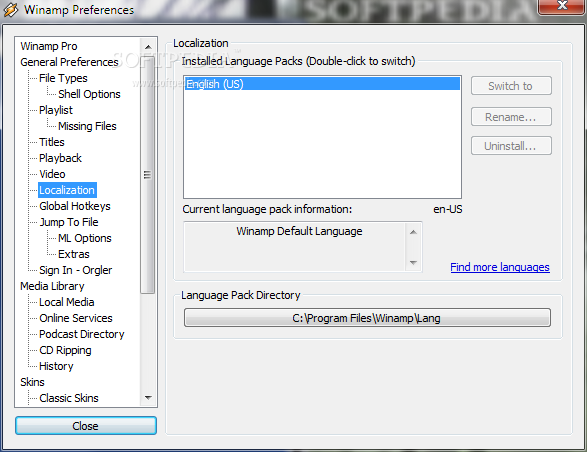
Task: Select Jump To File preferences
Action: (69, 222)
